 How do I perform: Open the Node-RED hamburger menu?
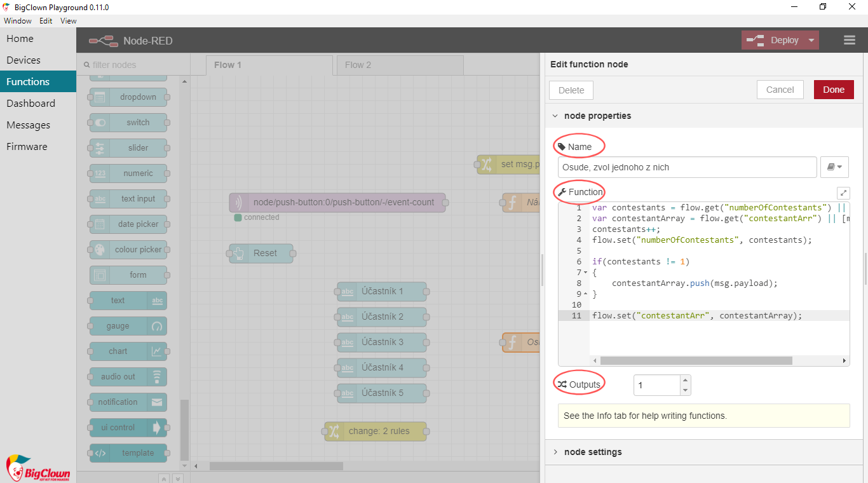(850, 40)
